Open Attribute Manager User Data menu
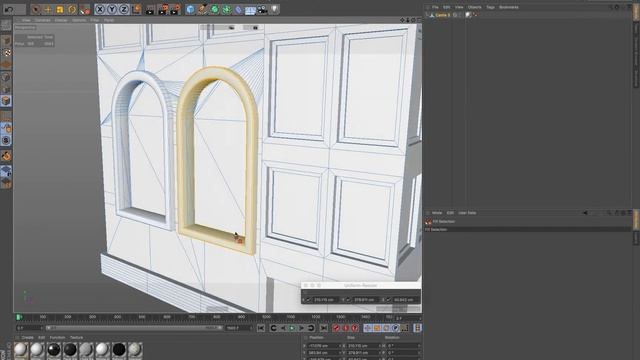The image size is (640, 360). tap(467, 213)
